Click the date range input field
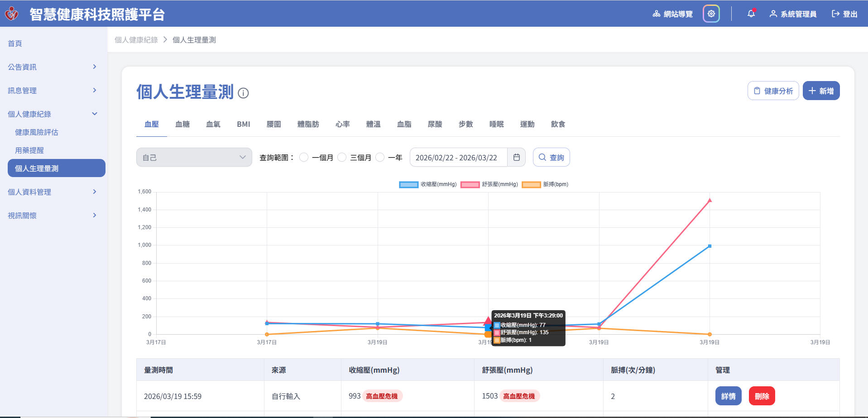 [457, 158]
